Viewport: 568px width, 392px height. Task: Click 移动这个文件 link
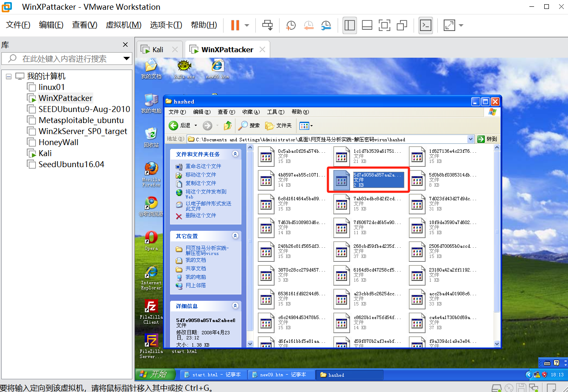[x=201, y=175]
